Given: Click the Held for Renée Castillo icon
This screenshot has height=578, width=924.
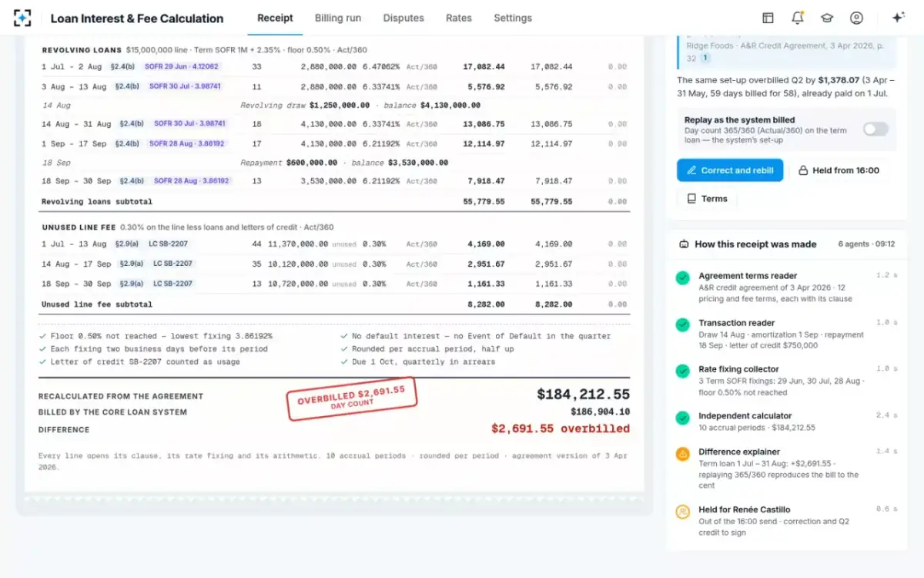Looking at the screenshot, I should click(x=682, y=511).
